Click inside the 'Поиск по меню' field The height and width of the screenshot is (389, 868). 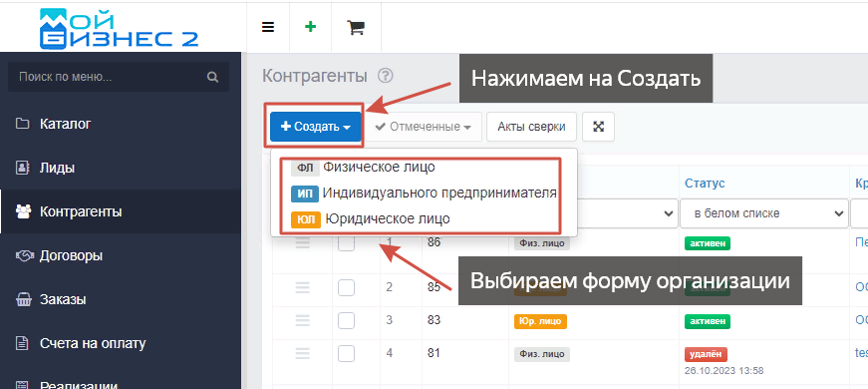point(119,77)
